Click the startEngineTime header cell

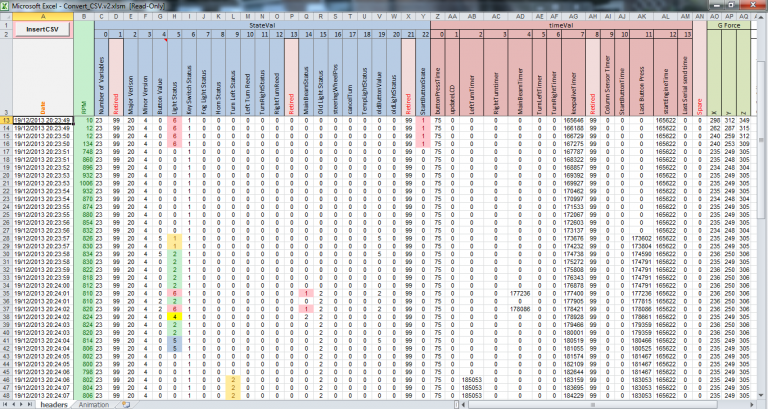(666, 77)
